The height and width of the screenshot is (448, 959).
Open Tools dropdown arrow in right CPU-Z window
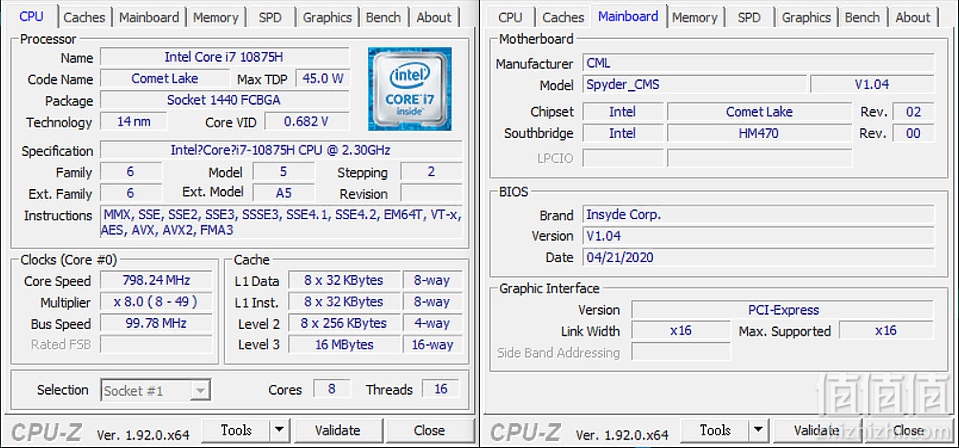[x=758, y=431]
